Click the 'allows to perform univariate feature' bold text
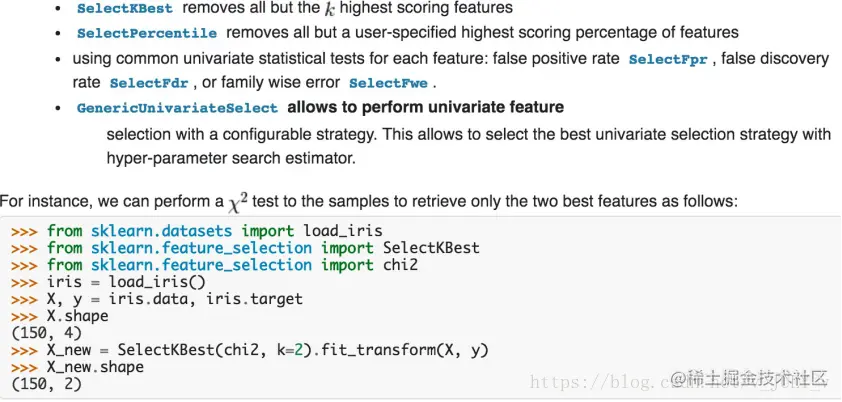The height and width of the screenshot is (402, 842). point(426,107)
